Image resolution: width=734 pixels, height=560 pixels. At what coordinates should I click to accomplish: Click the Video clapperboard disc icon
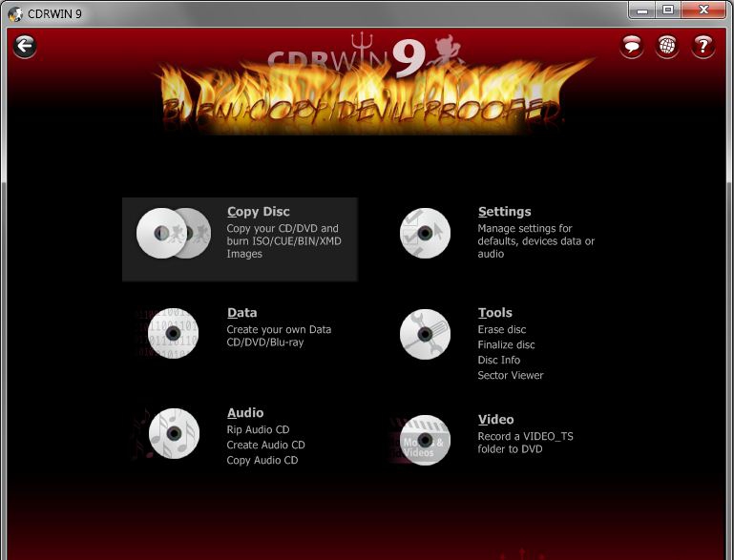(425, 440)
